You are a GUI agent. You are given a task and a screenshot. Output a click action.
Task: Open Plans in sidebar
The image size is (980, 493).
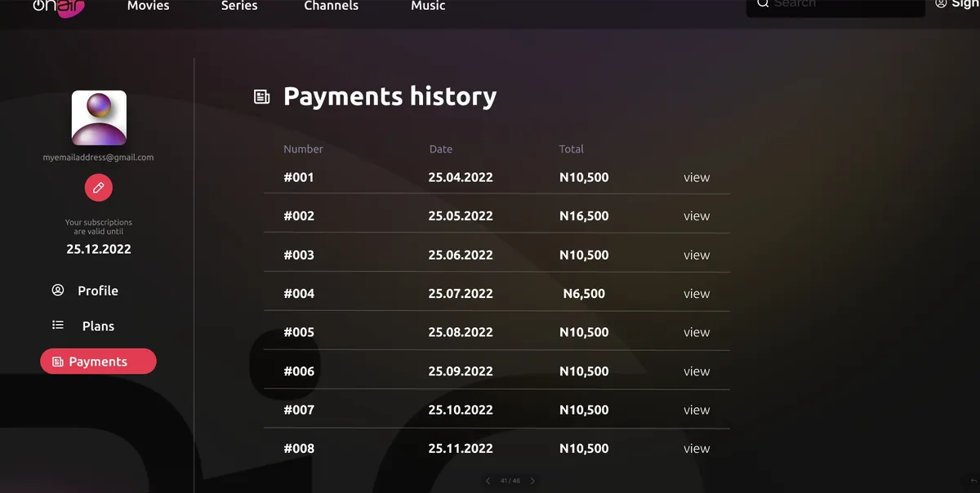click(98, 326)
